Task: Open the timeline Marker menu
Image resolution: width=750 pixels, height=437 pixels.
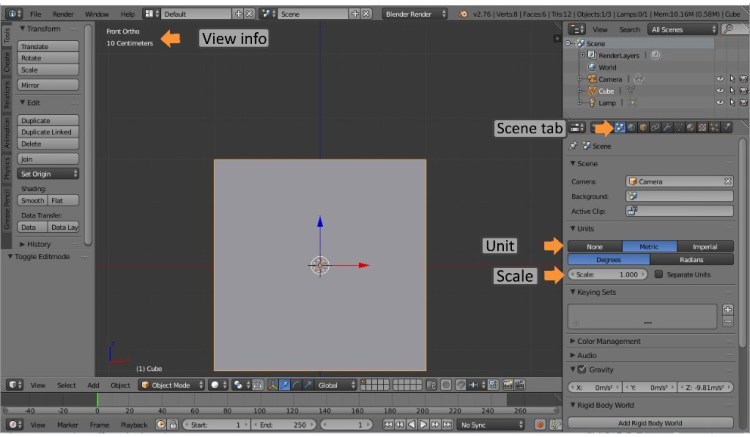Action: tap(67, 425)
